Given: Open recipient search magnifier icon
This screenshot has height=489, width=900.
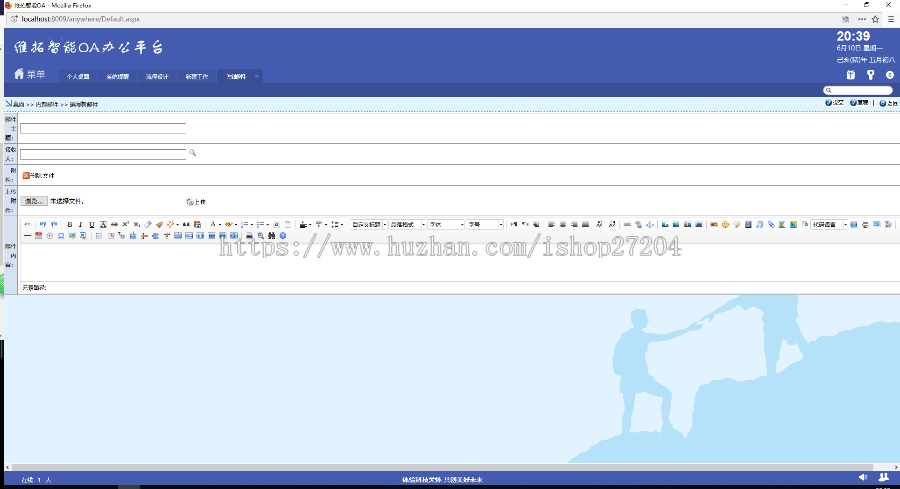Looking at the screenshot, I should click(x=192, y=153).
